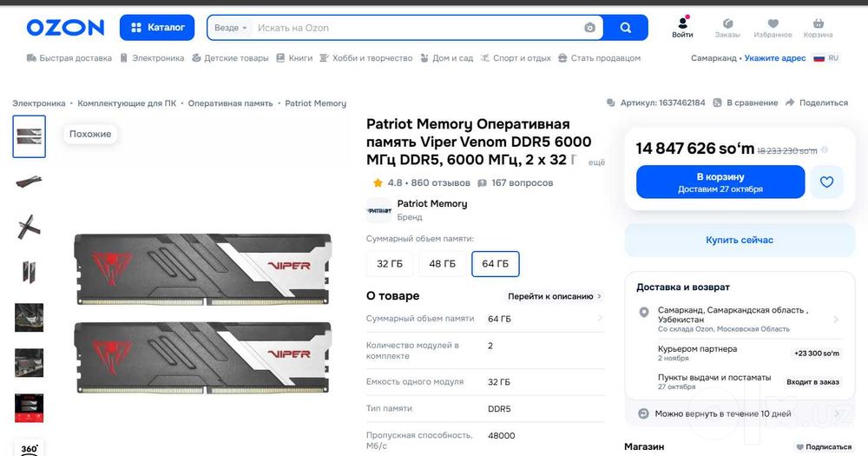The height and width of the screenshot is (456, 868).
Task: Change language via the RU flag selector
Action: [x=826, y=58]
